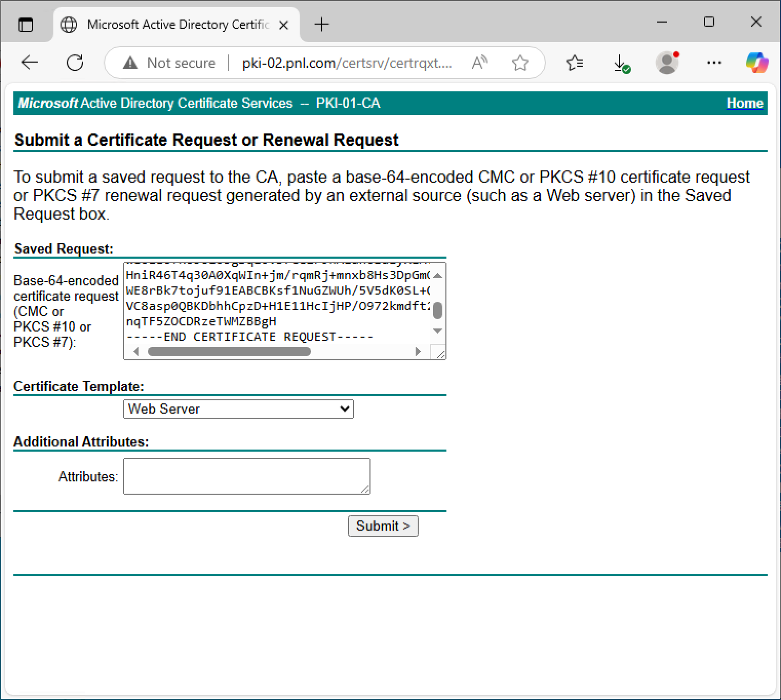The width and height of the screenshot is (781, 700).
Task: Click the Attributes box resize handle
Action: pos(365,489)
